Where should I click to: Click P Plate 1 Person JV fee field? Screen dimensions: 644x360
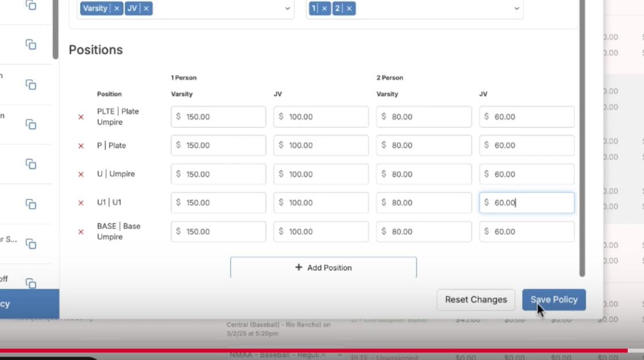click(321, 145)
